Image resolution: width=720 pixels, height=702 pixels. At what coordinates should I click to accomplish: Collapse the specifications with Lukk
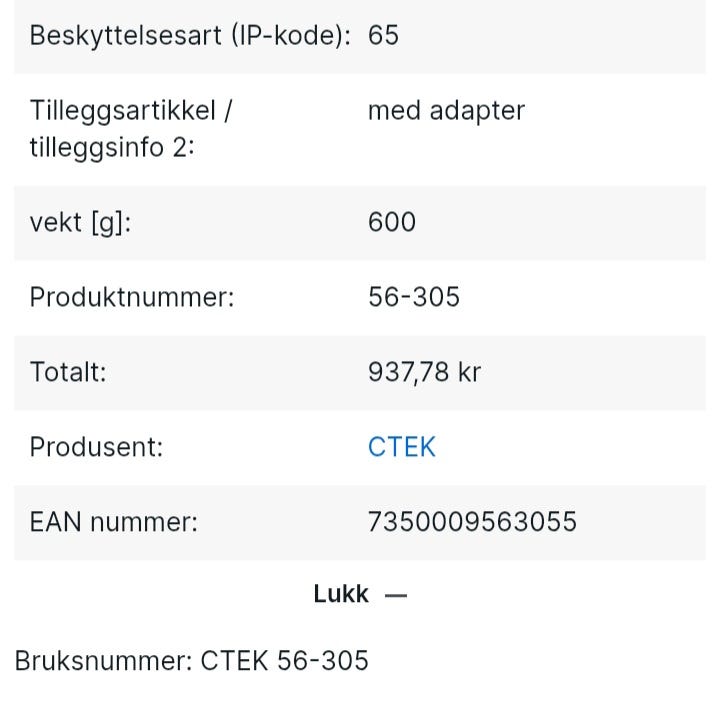click(360, 594)
